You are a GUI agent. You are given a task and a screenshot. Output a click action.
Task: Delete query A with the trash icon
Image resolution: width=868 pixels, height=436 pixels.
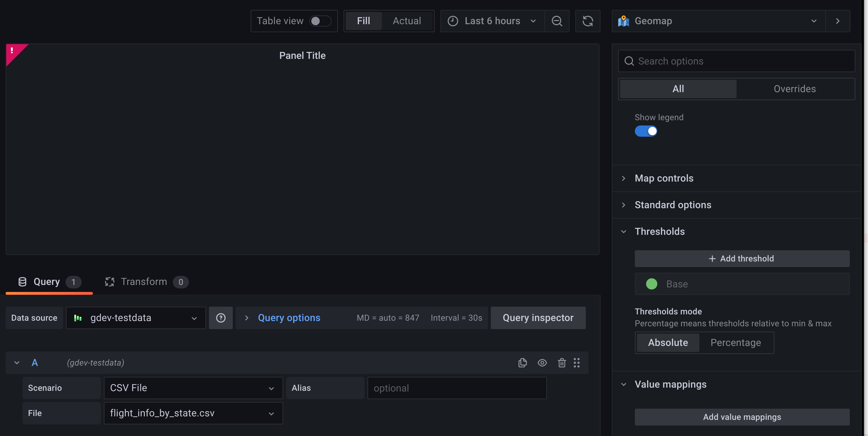coord(562,363)
